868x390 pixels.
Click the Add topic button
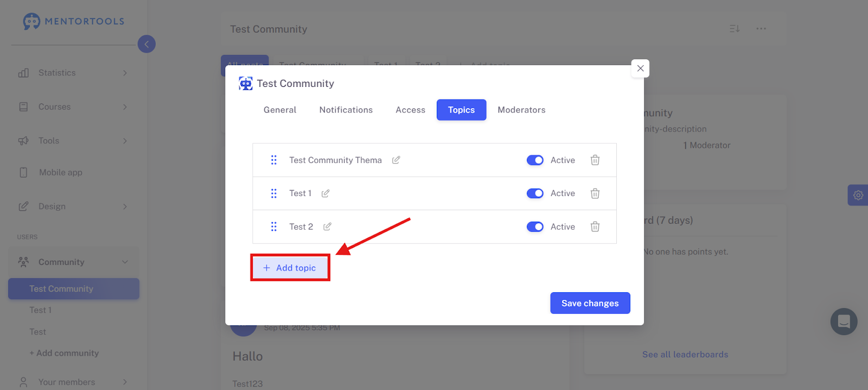tap(290, 268)
